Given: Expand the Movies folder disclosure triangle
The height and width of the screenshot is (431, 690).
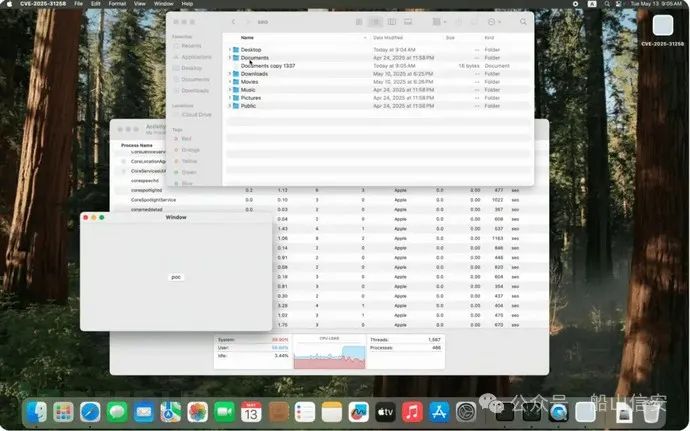Looking at the screenshot, I should [230, 82].
